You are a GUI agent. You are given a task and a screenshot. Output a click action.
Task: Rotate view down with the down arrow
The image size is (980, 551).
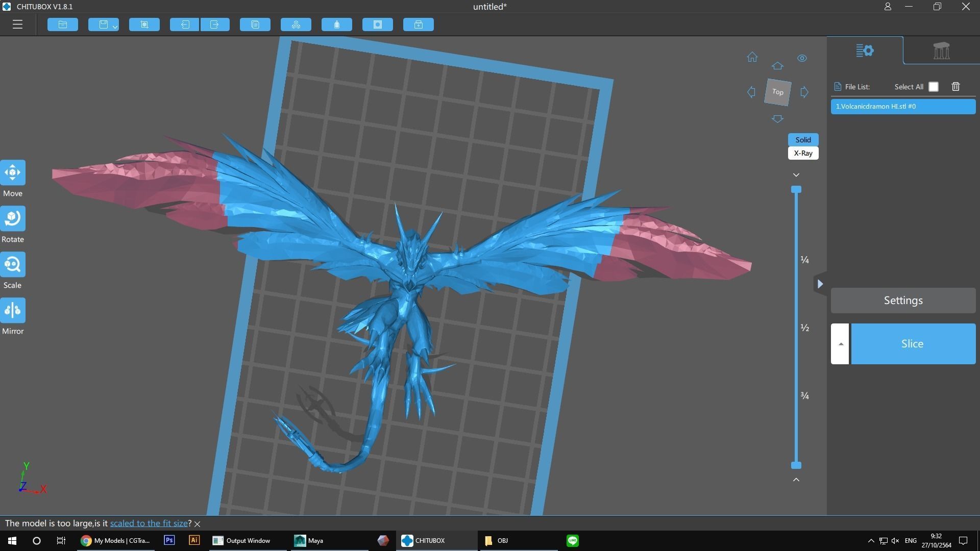point(777,119)
